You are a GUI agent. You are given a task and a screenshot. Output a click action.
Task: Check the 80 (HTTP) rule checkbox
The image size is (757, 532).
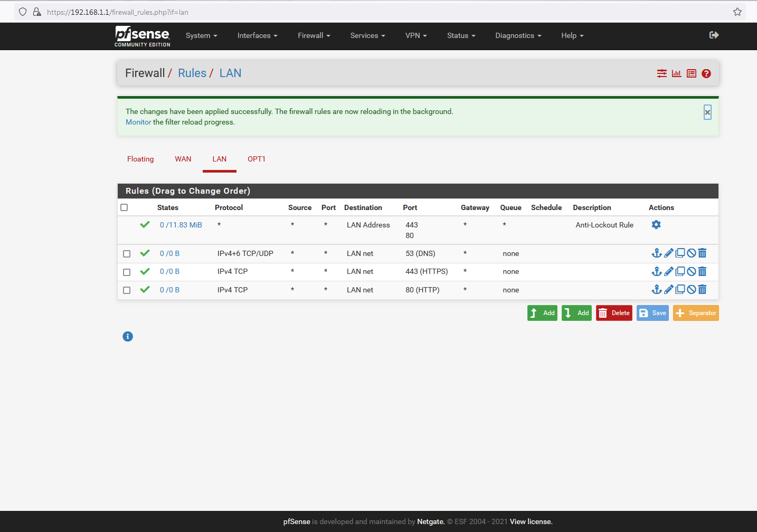tap(127, 290)
